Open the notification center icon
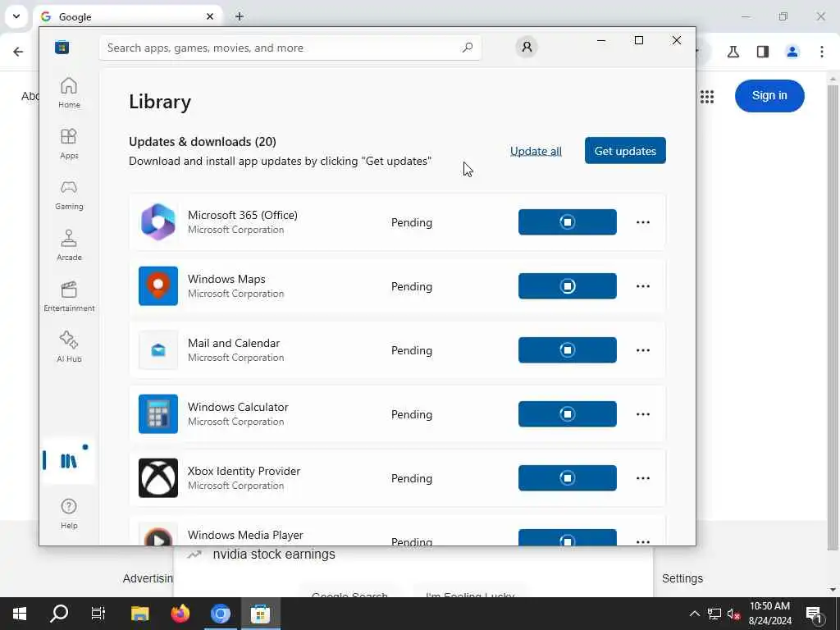 click(x=815, y=614)
